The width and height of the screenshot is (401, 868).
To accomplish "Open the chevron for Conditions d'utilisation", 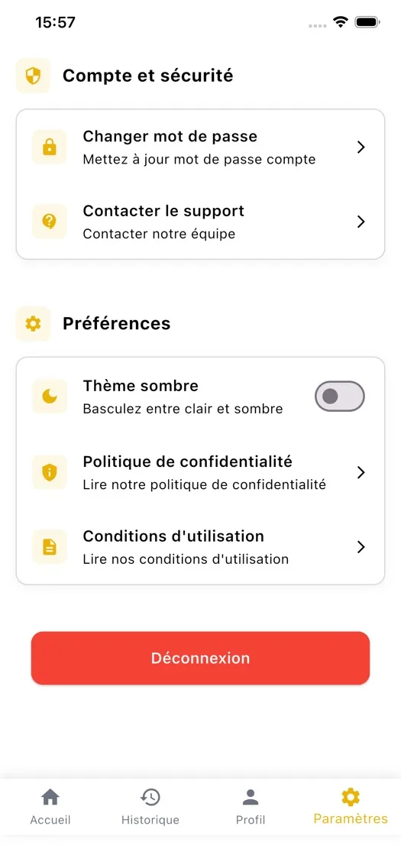I will [x=361, y=547].
